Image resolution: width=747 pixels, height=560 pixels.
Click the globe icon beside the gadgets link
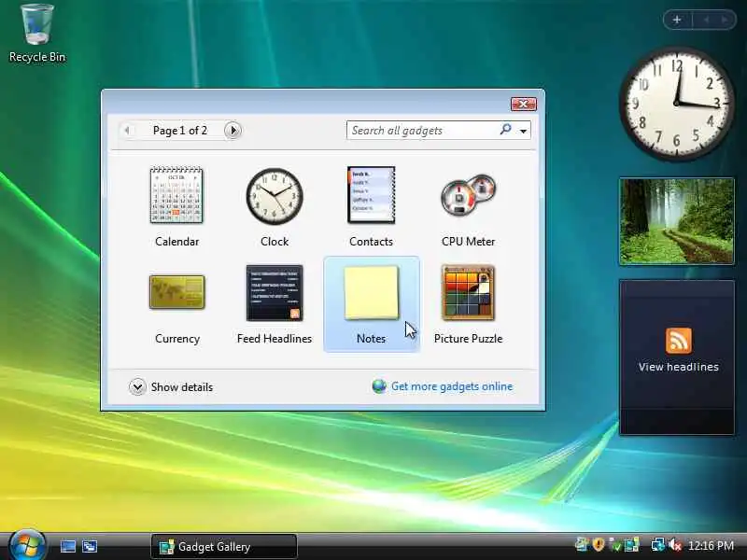tap(379, 386)
